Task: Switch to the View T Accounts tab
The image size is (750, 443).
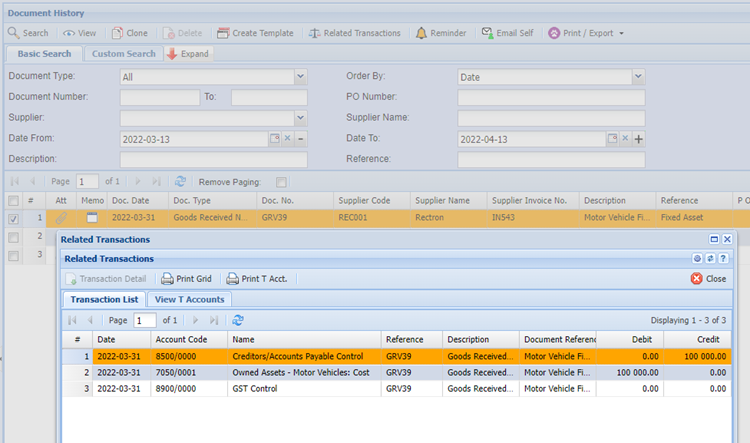Action: pyautogui.click(x=189, y=299)
